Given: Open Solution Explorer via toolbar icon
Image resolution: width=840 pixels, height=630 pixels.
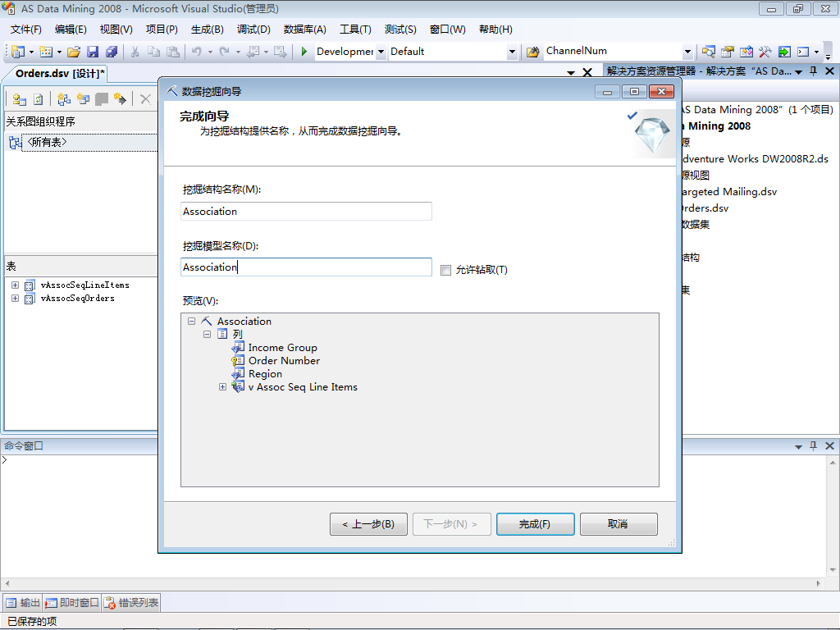Looking at the screenshot, I should pos(708,52).
